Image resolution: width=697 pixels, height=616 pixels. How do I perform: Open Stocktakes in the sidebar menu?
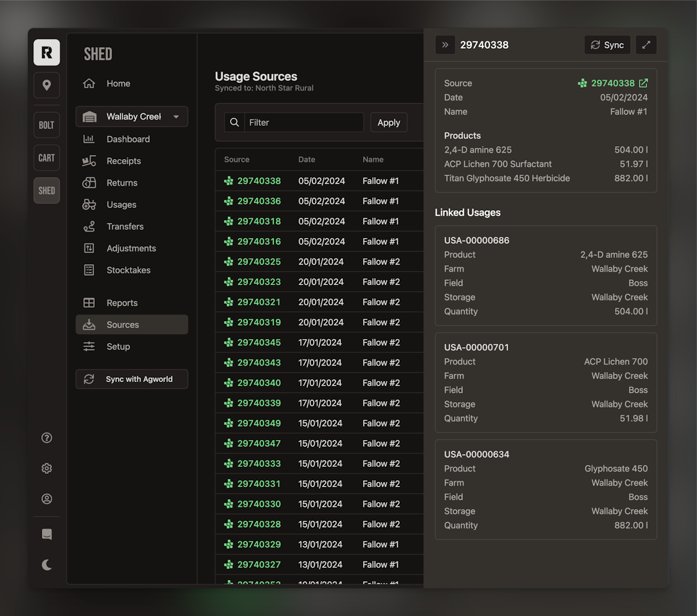(x=128, y=270)
